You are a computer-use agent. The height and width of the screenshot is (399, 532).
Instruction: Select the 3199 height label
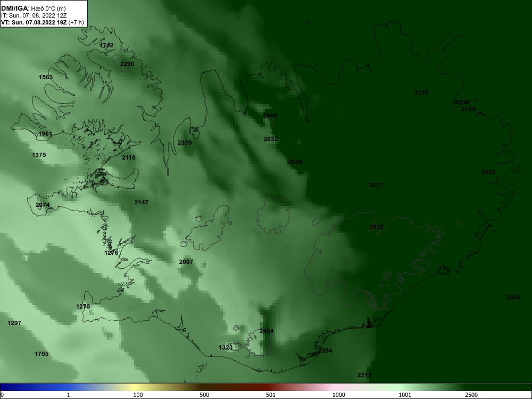(x=468, y=109)
